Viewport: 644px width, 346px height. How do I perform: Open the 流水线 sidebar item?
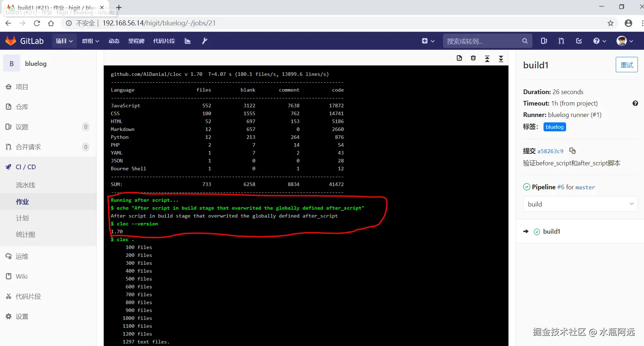tap(25, 185)
